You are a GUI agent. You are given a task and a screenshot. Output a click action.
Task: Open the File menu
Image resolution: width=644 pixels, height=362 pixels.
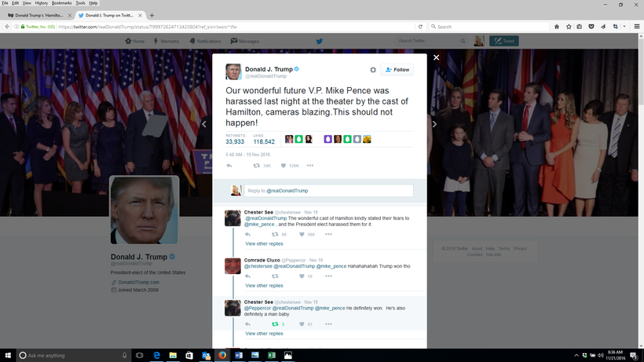pyautogui.click(x=5, y=3)
